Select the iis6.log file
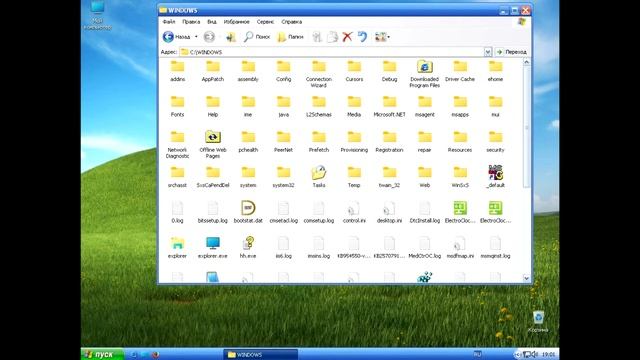Screen dimensions: 640x360 coord(283,247)
